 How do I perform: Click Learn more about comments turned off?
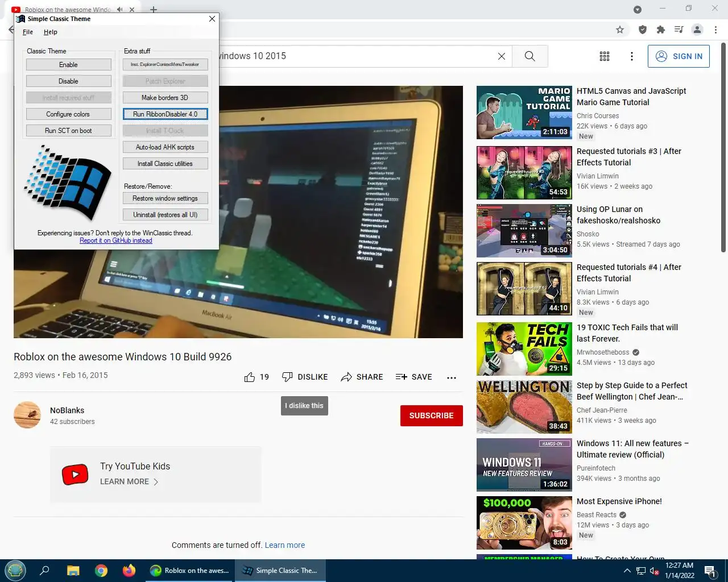click(285, 545)
